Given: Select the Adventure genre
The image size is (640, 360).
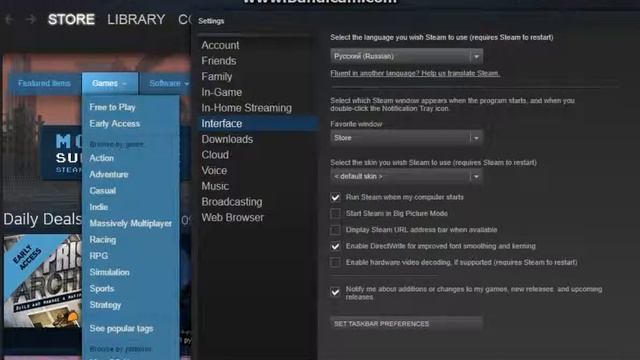Looking at the screenshot, I should (109, 174).
